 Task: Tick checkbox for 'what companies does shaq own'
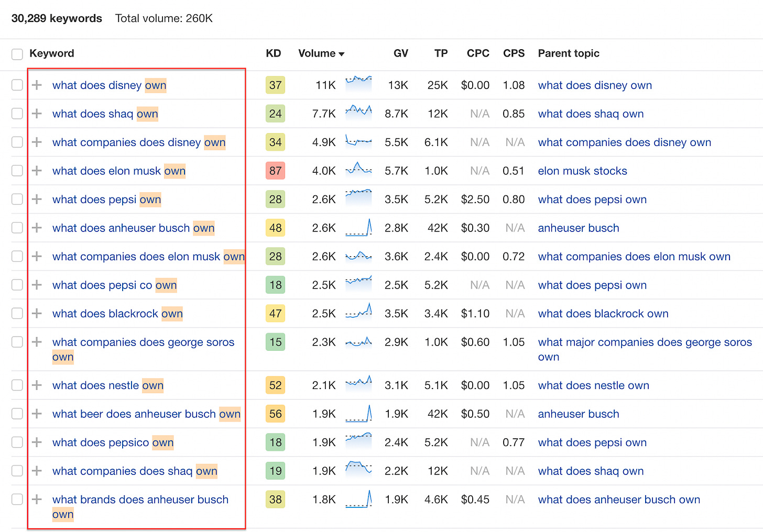[x=17, y=471]
